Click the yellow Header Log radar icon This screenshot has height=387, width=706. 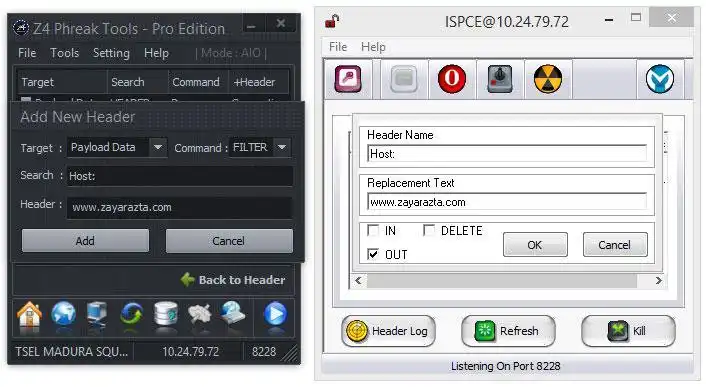(357, 331)
